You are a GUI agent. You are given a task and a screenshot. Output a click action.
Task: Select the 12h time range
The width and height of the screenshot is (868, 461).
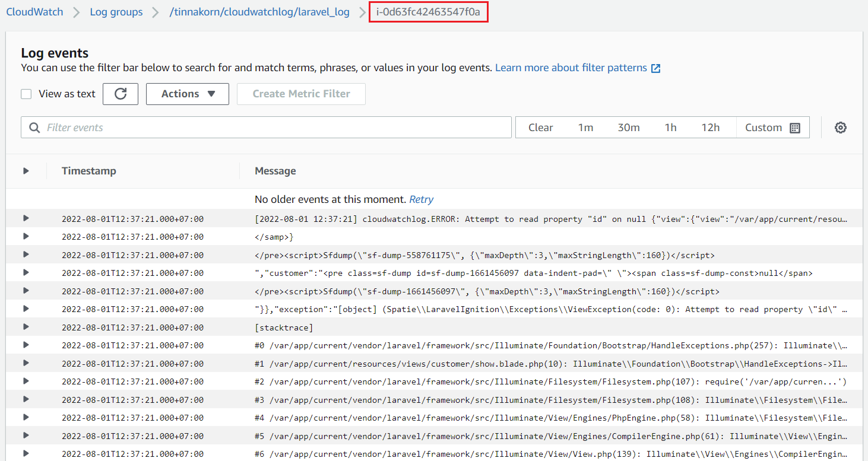[710, 128]
